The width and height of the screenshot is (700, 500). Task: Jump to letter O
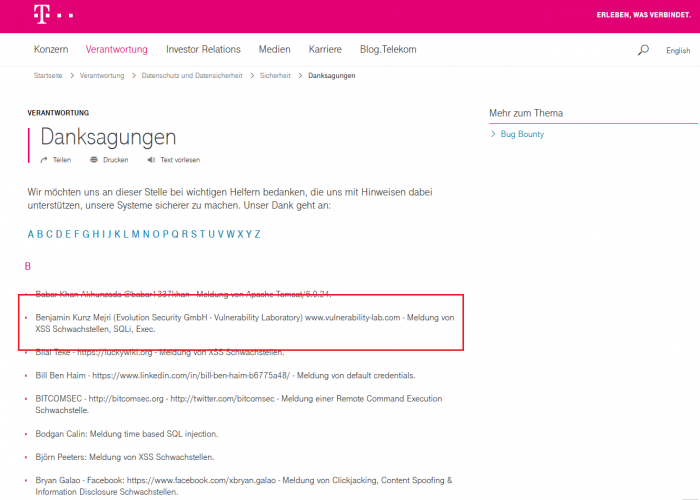156,234
